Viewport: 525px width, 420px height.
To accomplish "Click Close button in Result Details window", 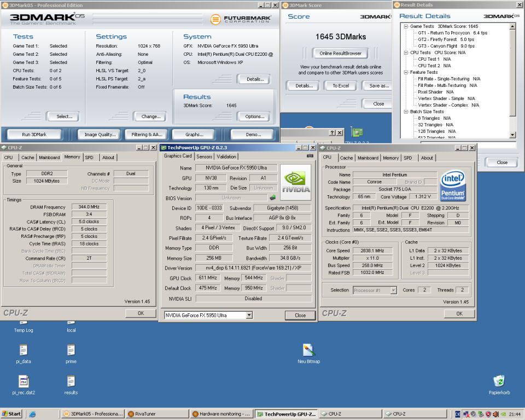I will pyautogui.click(x=502, y=162).
